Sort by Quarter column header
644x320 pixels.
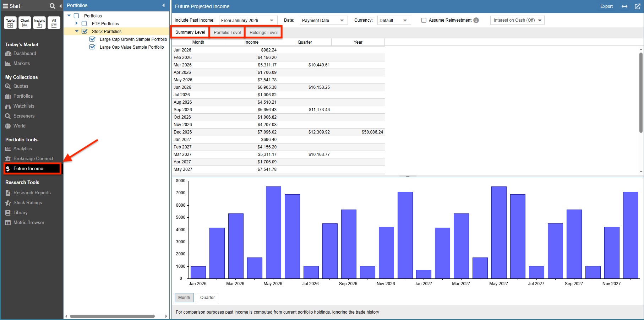point(305,42)
